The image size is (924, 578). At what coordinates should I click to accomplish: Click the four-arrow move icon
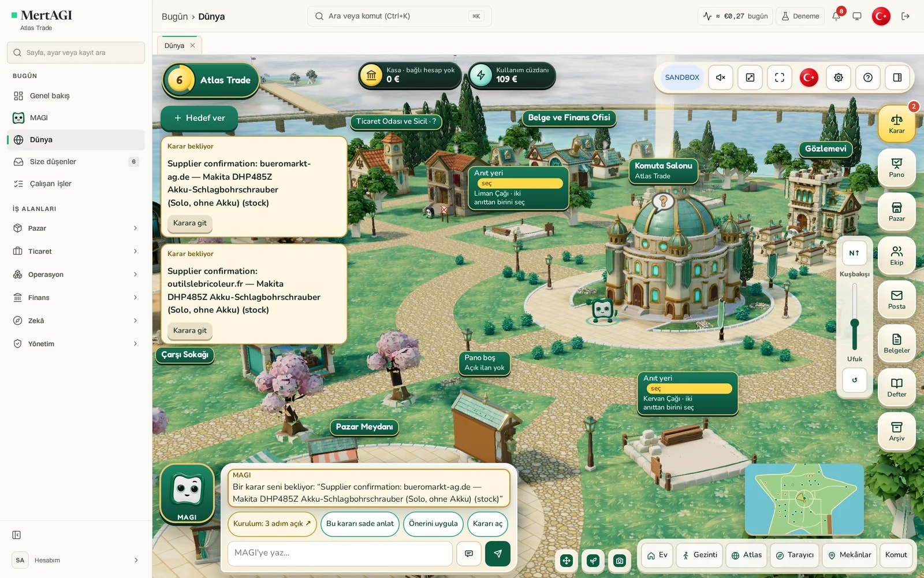tap(567, 561)
